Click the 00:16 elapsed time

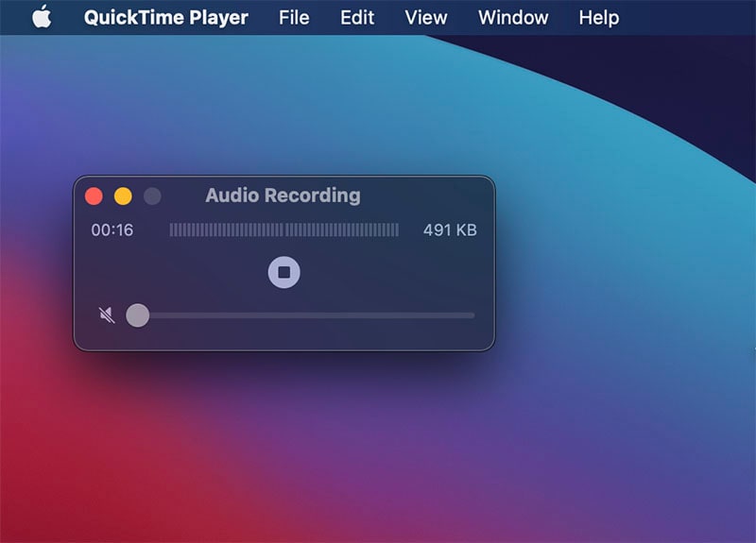[112, 229]
